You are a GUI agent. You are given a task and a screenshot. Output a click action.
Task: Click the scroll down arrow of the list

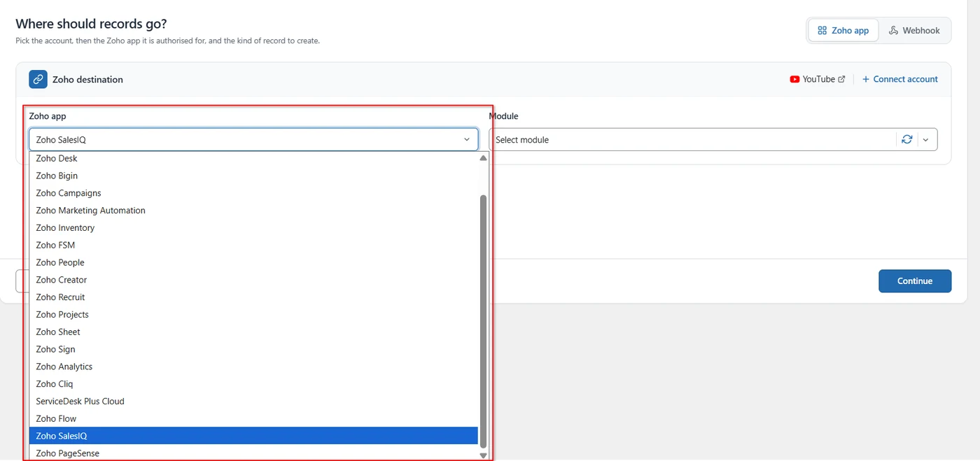coord(483,455)
